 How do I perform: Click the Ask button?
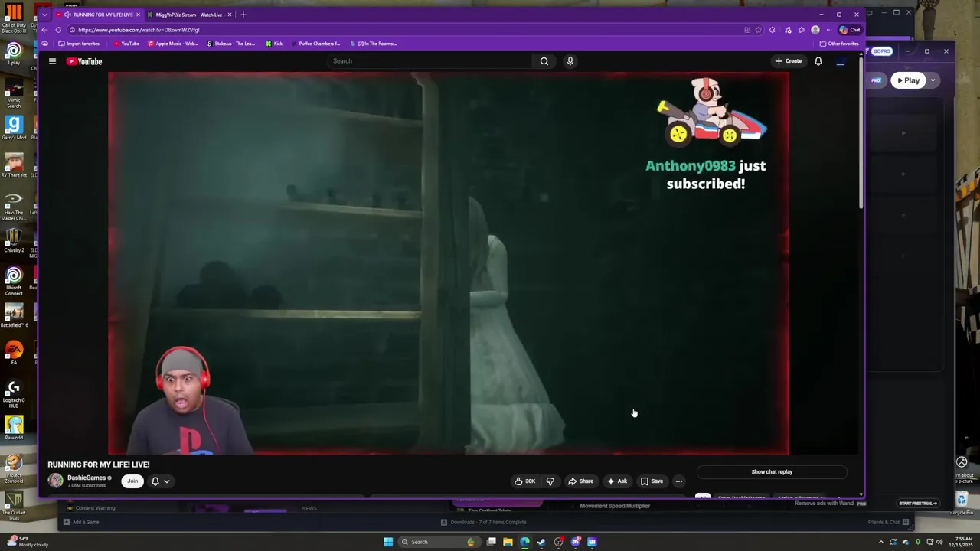click(x=617, y=481)
